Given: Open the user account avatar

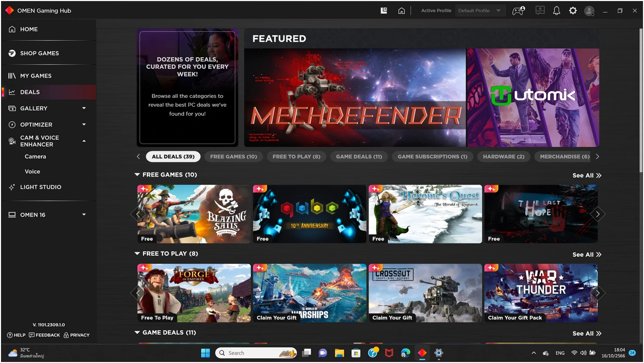Looking at the screenshot, I should 589,11.
